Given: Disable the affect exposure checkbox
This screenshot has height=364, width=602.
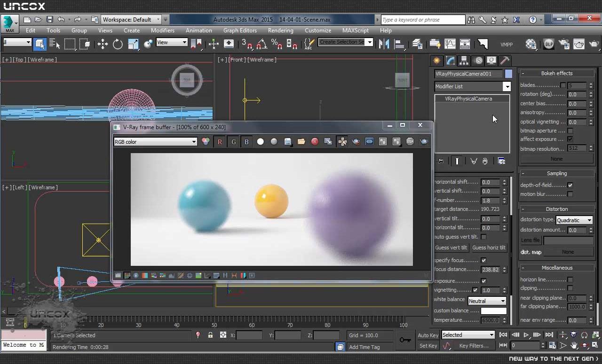Looking at the screenshot, I should 570,139.
